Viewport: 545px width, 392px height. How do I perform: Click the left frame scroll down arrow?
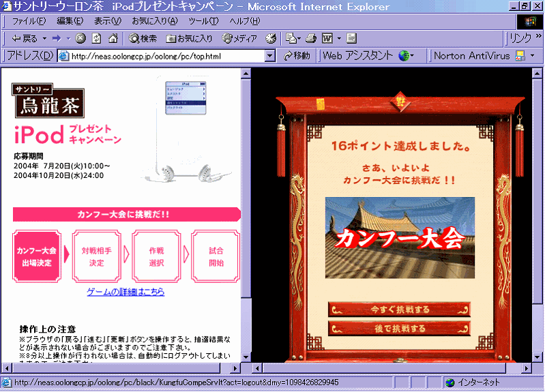click(x=246, y=357)
